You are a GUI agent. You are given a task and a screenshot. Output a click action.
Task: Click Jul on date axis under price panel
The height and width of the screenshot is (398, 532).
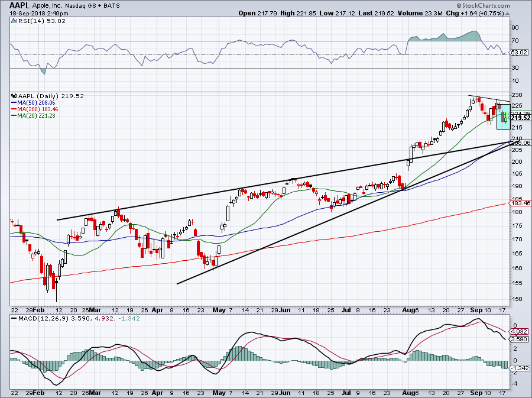coord(346,310)
